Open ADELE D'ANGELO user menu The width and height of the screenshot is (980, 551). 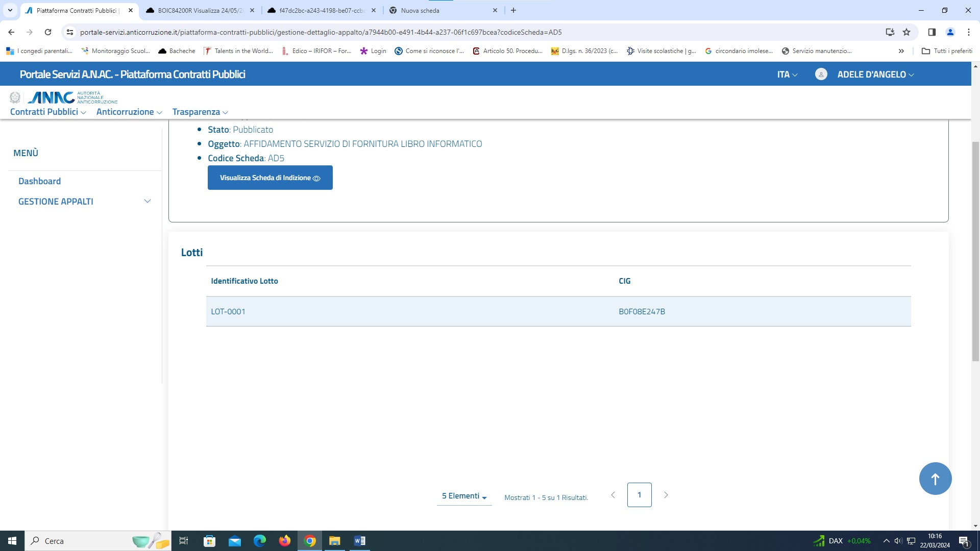pos(875,74)
